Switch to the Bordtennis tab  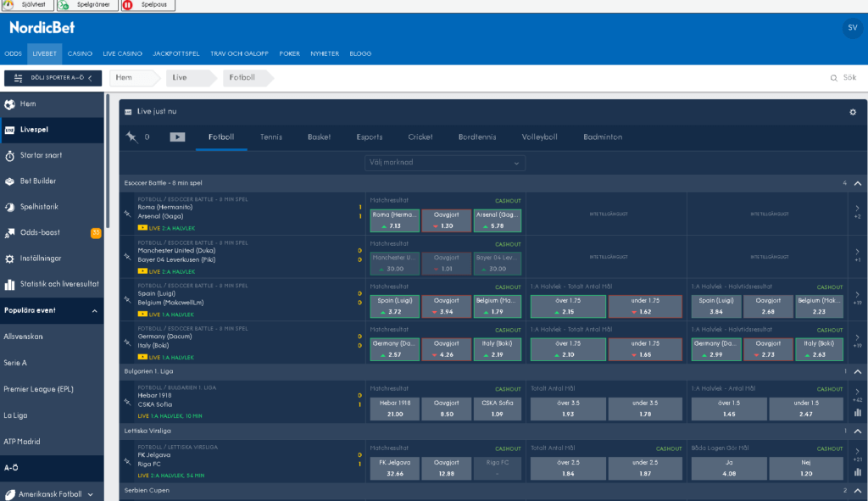tap(477, 137)
